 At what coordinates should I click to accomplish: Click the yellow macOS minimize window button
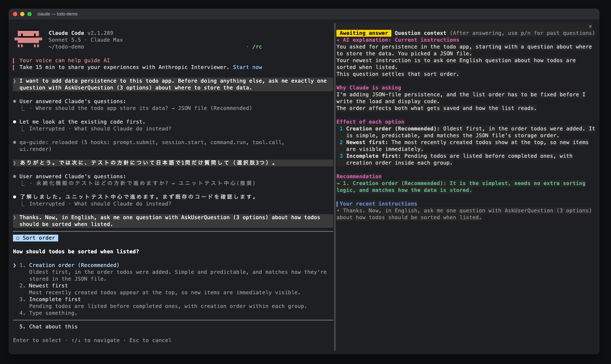click(22, 14)
